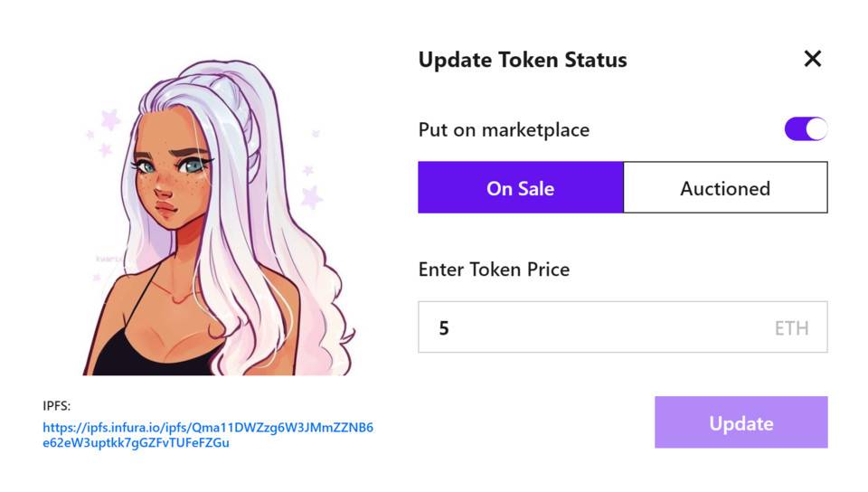Close the Update Token Status dialog
868x492 pixels.
point(812,59)
